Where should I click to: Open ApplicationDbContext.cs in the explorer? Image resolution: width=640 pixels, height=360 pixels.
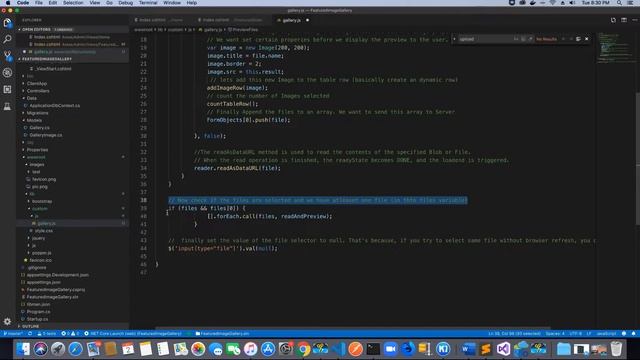[54, 105]
